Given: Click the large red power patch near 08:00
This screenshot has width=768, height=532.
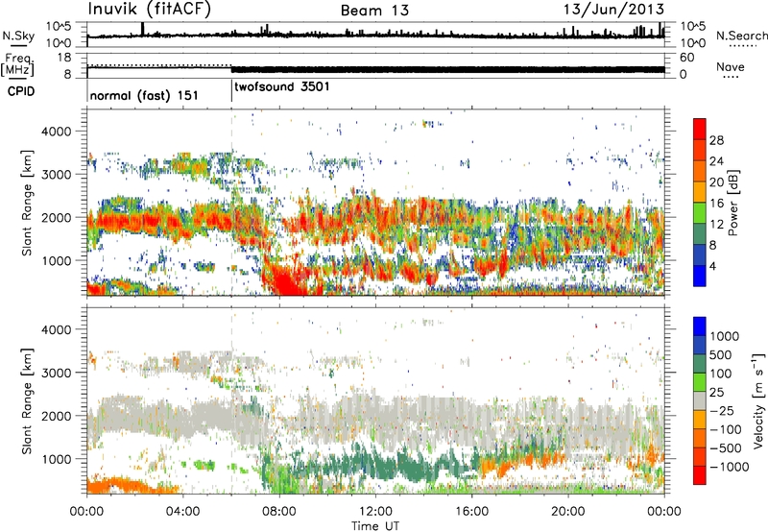Looking at the screenshot, I should 284,282.
